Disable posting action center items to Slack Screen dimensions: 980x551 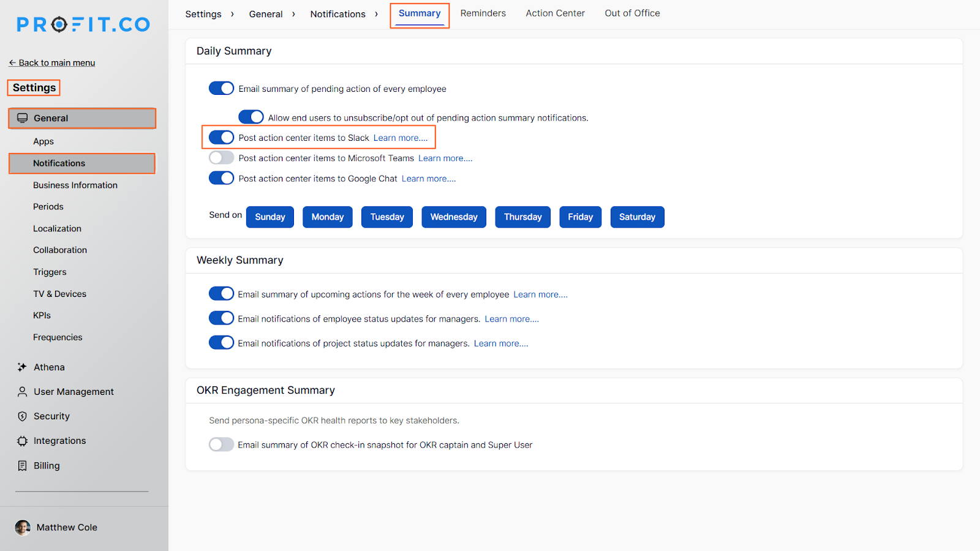tap(221, 137)
